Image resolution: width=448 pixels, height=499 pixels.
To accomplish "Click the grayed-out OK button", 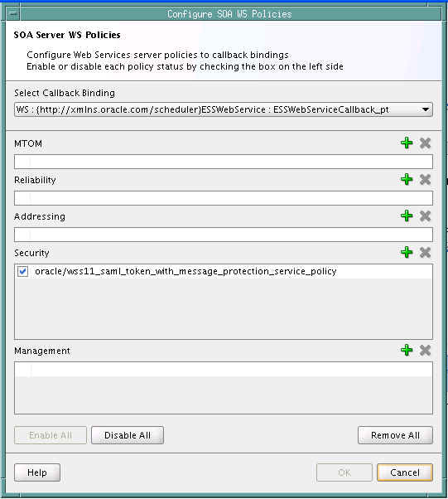I will [344, 472].
